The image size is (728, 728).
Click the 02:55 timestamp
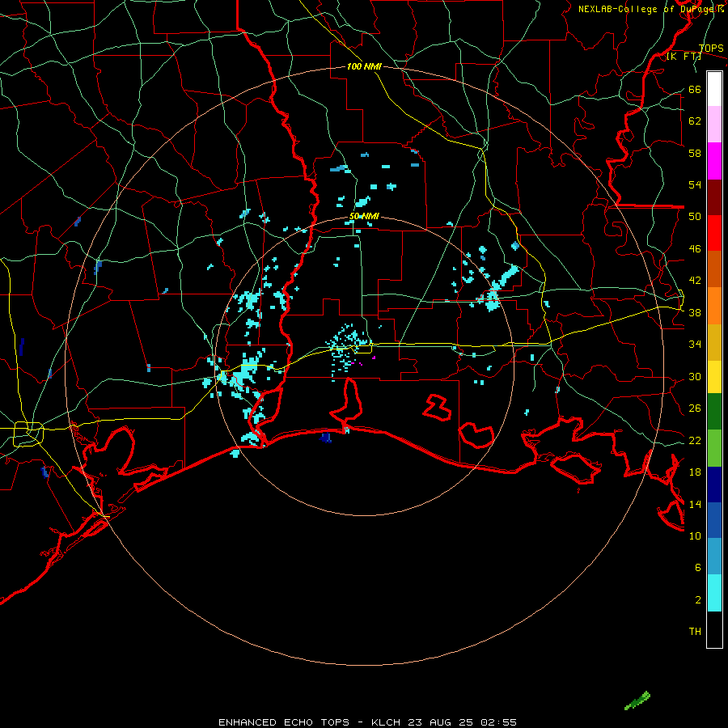pyautogui.click(x=498, y=722)
